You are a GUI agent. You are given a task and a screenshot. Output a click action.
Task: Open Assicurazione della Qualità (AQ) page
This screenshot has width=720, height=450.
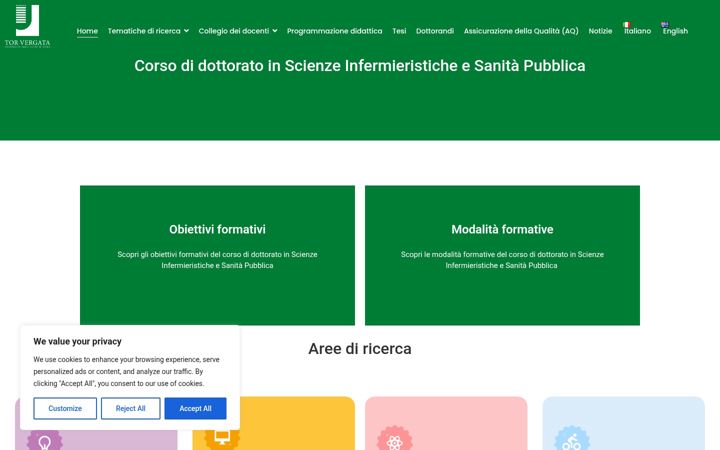pyautogui.click(x=521, y=31)
